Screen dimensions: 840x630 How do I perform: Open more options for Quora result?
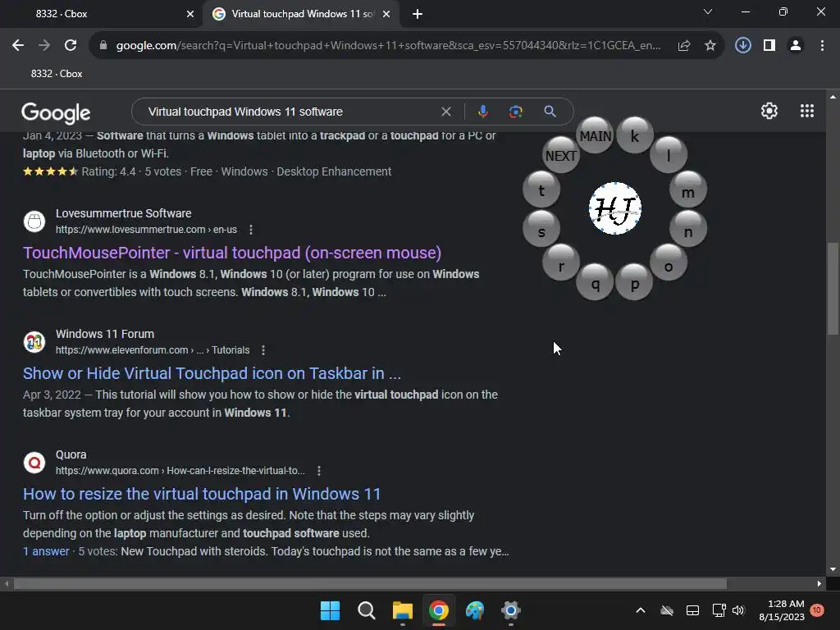pos(319,470)
